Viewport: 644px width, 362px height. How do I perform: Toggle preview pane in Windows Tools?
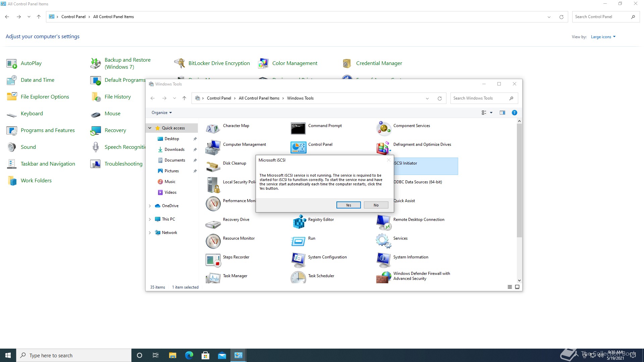coord(502,113)
